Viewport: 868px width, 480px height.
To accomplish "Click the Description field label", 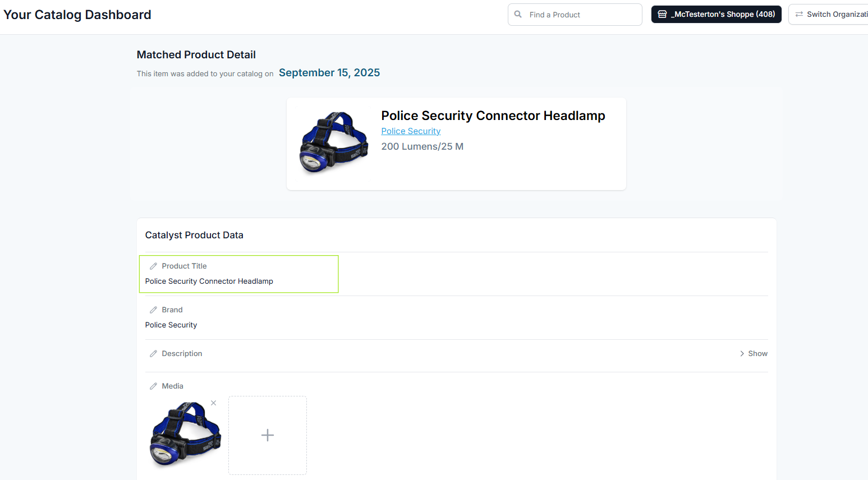I will click(182, 354).
